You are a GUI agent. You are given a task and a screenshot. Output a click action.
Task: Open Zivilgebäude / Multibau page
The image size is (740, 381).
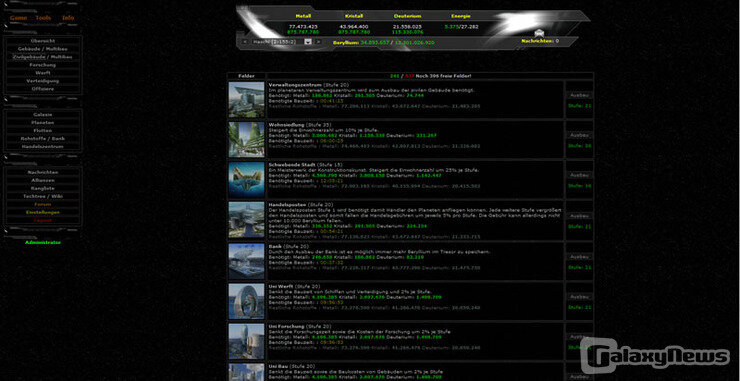coord(42,57)
